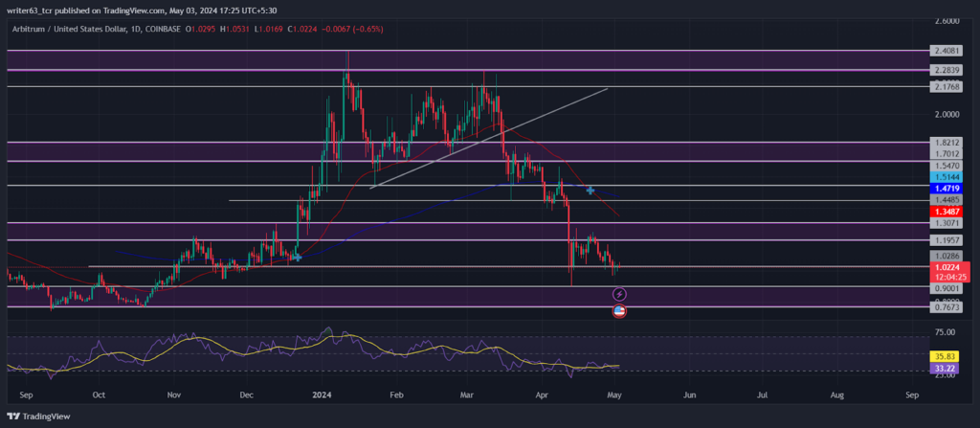Click the blue cross marker near April

(590, 190)
